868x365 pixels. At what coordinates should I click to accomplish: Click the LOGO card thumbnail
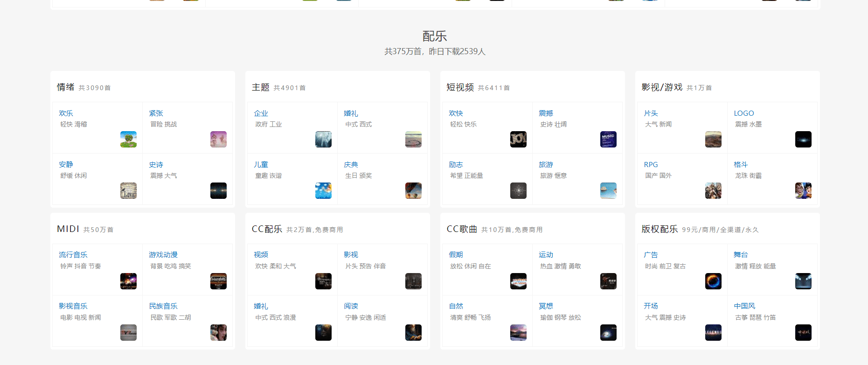(x=803, y=139)
